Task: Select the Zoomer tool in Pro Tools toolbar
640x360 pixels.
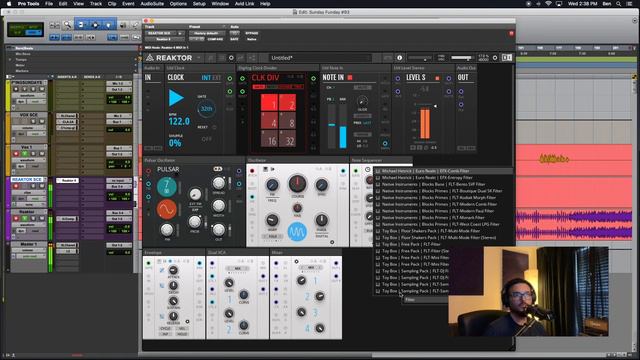Action: [67, 25]
